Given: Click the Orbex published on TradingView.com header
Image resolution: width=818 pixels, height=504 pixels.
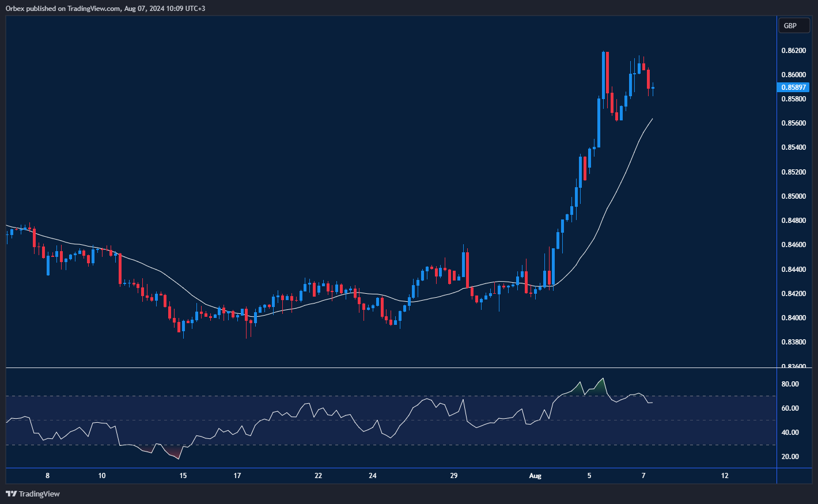Looking at the screenshot, I should point(105,9).
